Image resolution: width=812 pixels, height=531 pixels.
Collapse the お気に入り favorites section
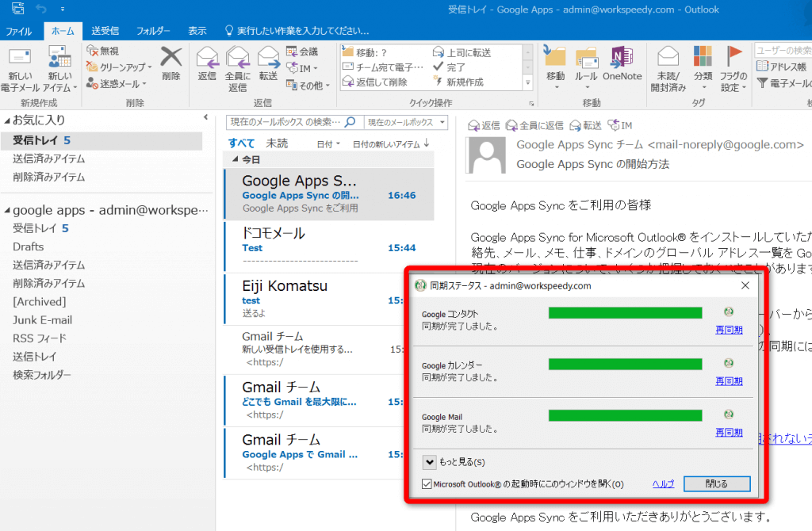pos(7,120)
